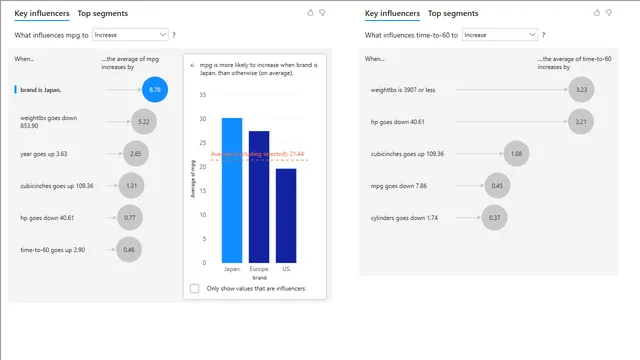Click 'weightlbs goes down 853.90' label
640x360 pixels.
point(49,122)
